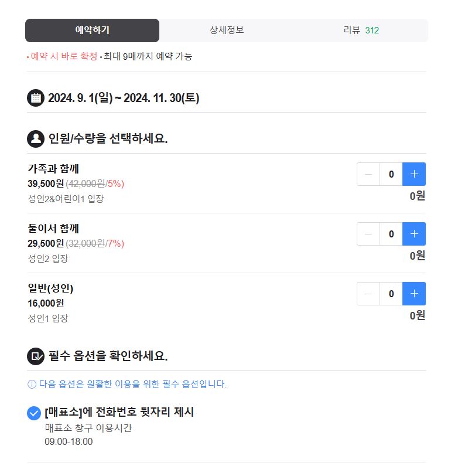Screen dimensions: 451x476
Task: Click minus to decrease 가족과 함께 quantity
Action: coord(368,174)
